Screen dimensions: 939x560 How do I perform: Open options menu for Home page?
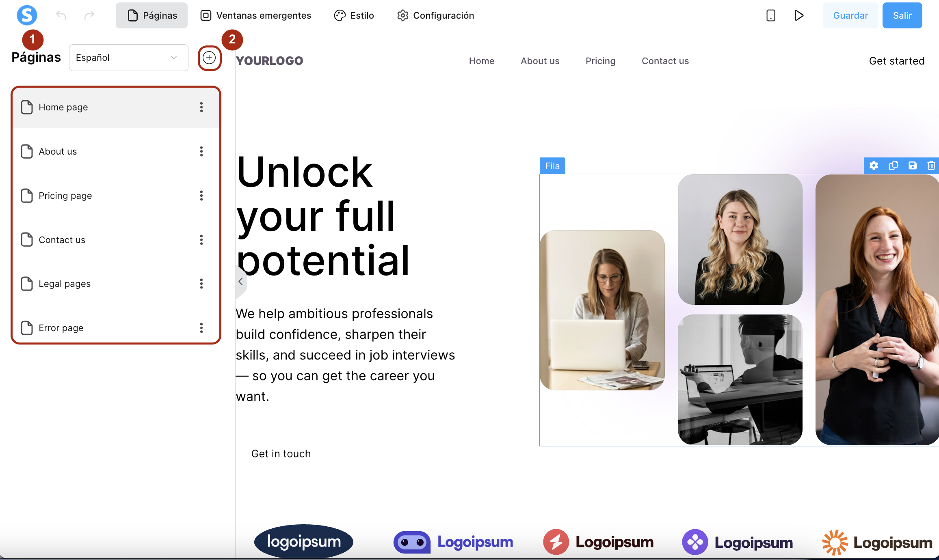(x=201, y=107)
